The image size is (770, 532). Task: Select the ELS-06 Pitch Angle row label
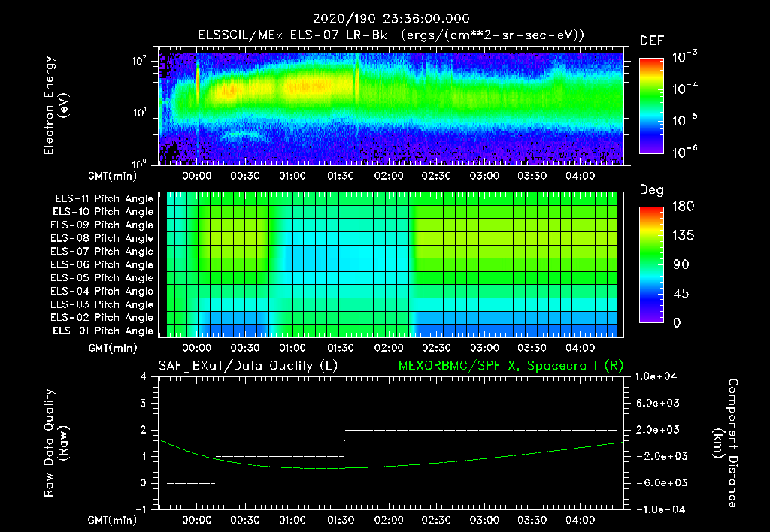point(102,264)
